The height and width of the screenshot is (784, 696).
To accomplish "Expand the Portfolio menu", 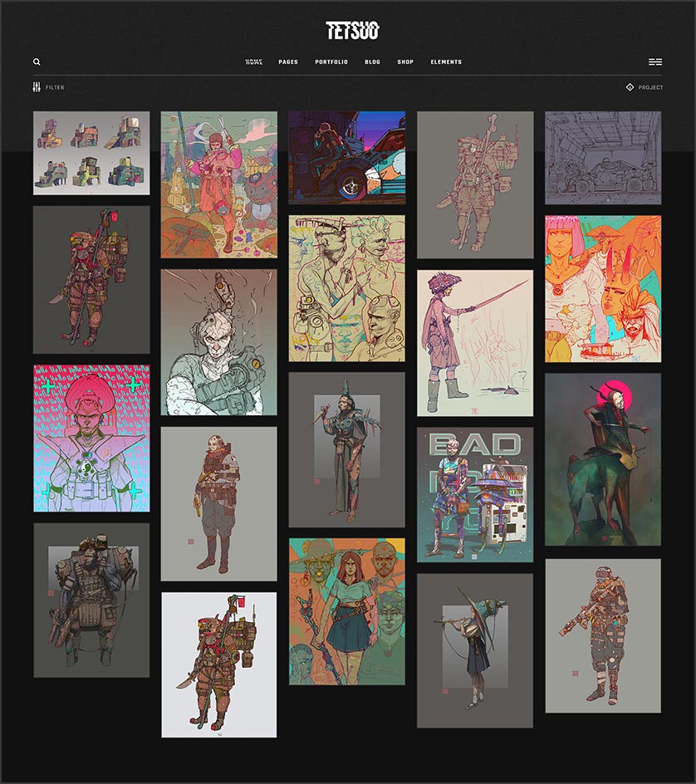I will tap(331, 62).
